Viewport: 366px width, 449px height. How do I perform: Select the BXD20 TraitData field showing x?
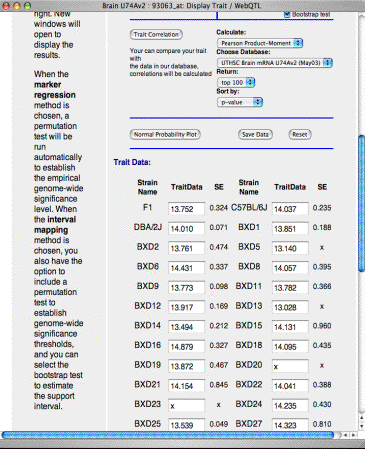pyautogui.click(x=290, y=366)
